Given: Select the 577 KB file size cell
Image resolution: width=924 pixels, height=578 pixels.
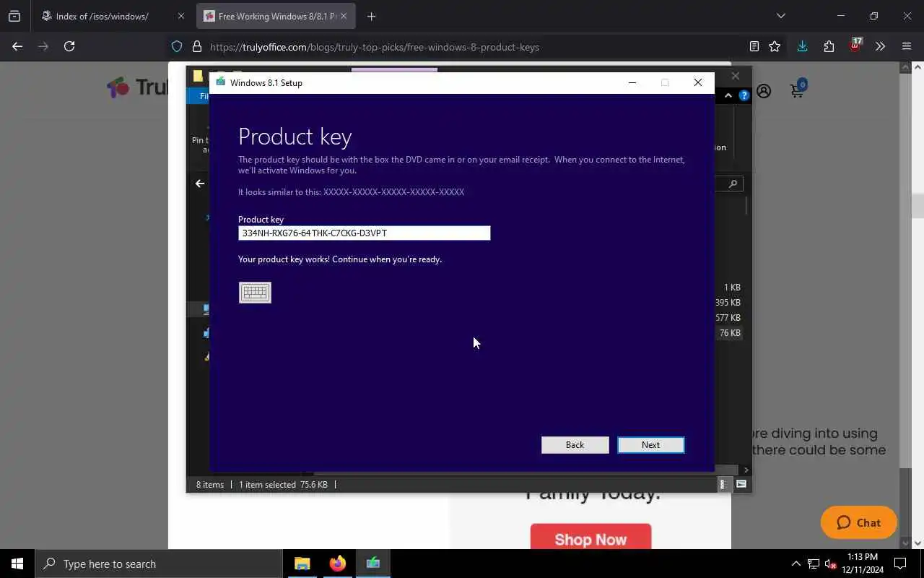Looking at the screenshot, I should pyautogui.click(x=728, y=318).
